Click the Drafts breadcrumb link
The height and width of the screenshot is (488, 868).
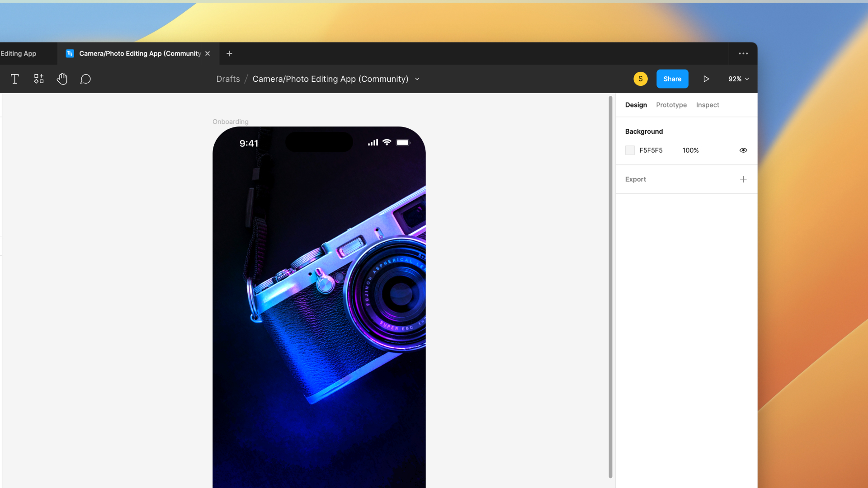tap(228, 79)
